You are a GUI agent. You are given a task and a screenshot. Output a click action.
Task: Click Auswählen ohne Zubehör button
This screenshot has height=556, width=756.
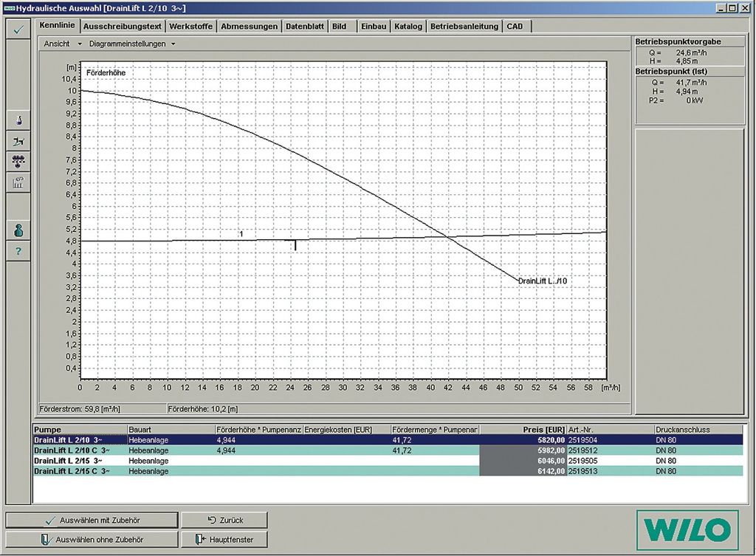[92, 540]
